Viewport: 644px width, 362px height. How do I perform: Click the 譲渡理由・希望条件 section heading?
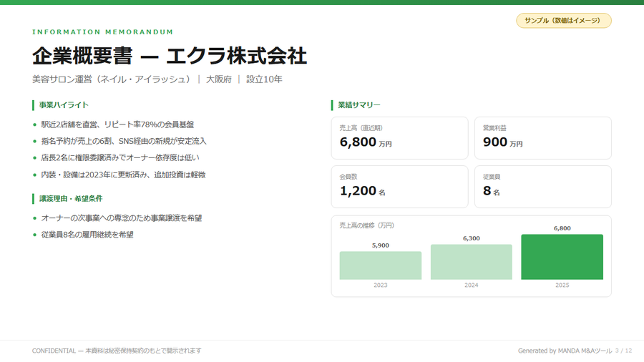(71, 199)
